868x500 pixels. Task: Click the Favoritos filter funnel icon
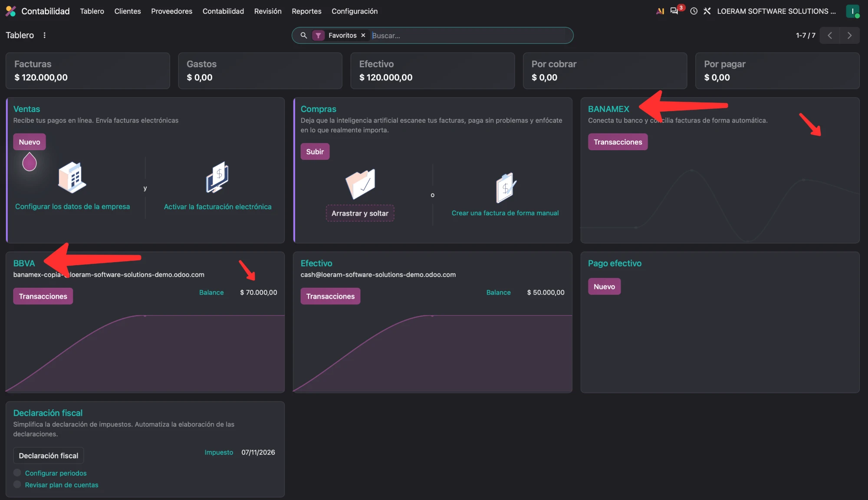click(x=318, y=35)
